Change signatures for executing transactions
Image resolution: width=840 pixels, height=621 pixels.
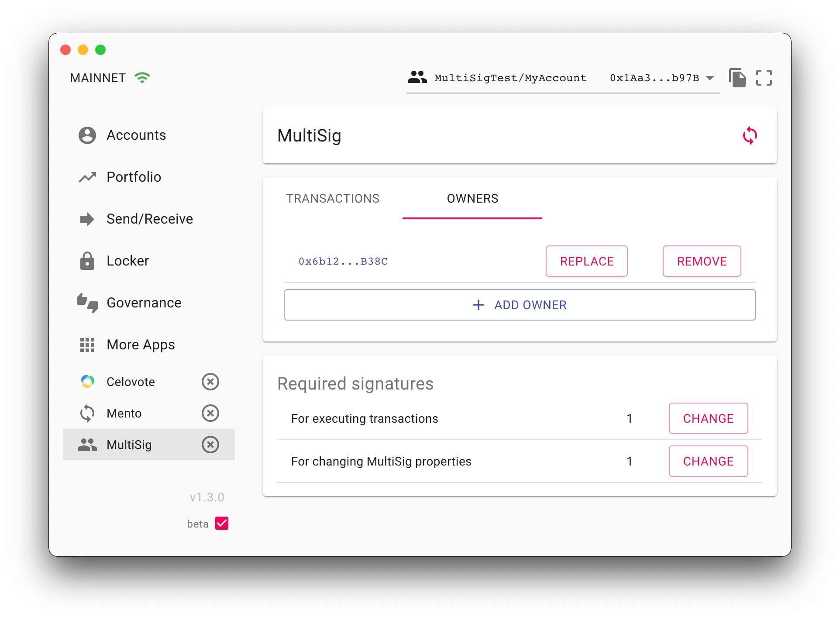pyautogui.click(x=708, y=418)
